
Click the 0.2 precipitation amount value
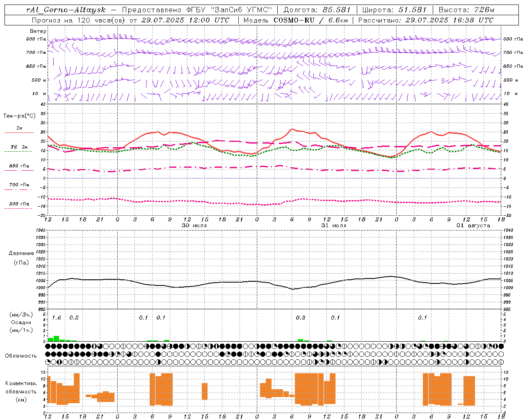(x=74, y=318)
